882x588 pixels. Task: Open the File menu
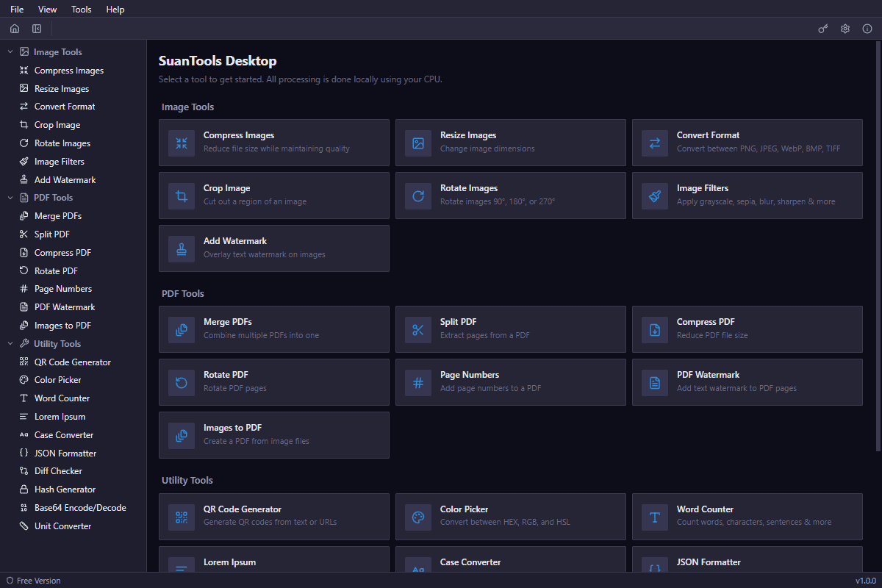(17, 10)
